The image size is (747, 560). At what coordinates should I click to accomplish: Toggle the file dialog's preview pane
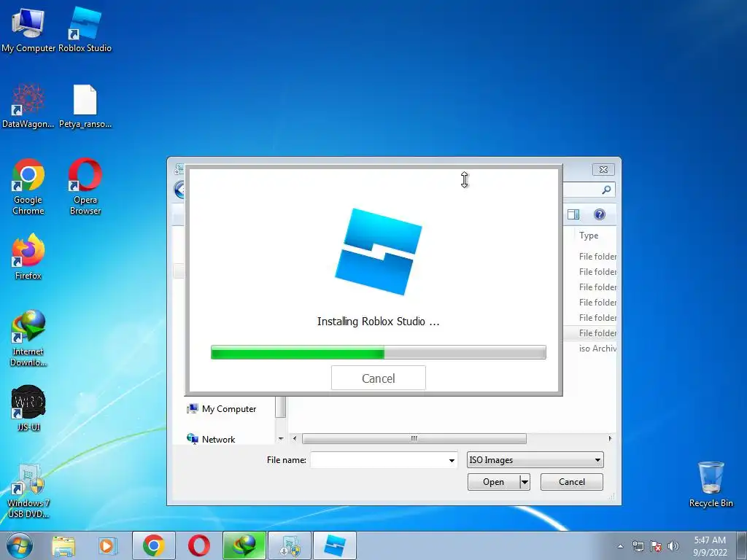click(x=573, y=214)
